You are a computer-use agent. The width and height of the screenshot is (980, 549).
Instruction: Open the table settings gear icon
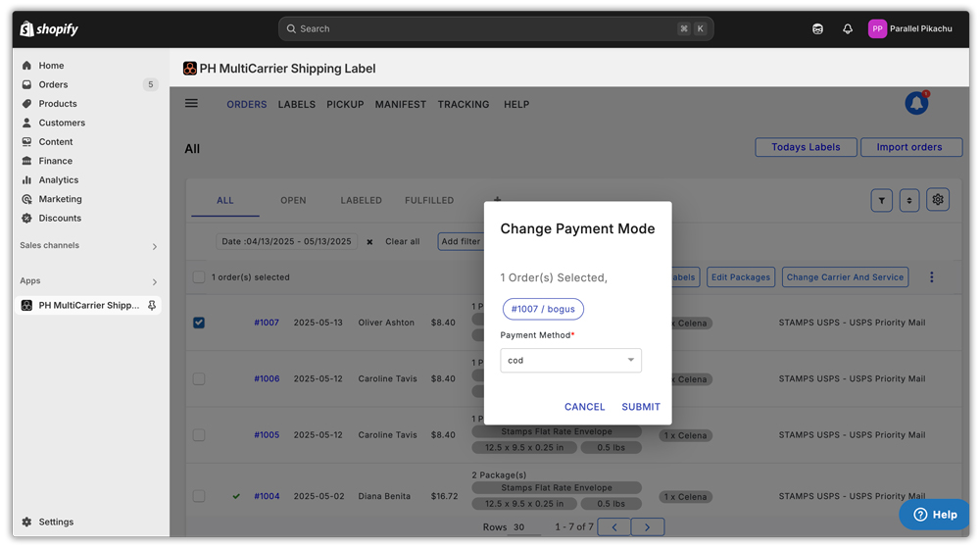pos(938,200)
